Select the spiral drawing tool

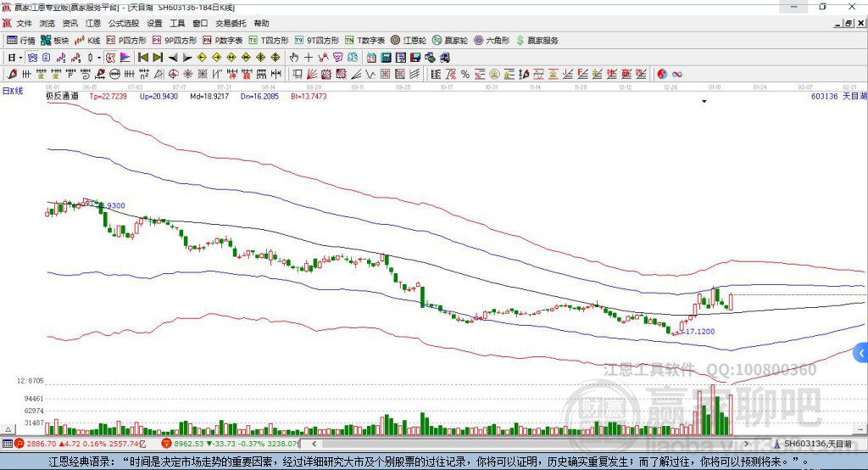coord(86,74)
